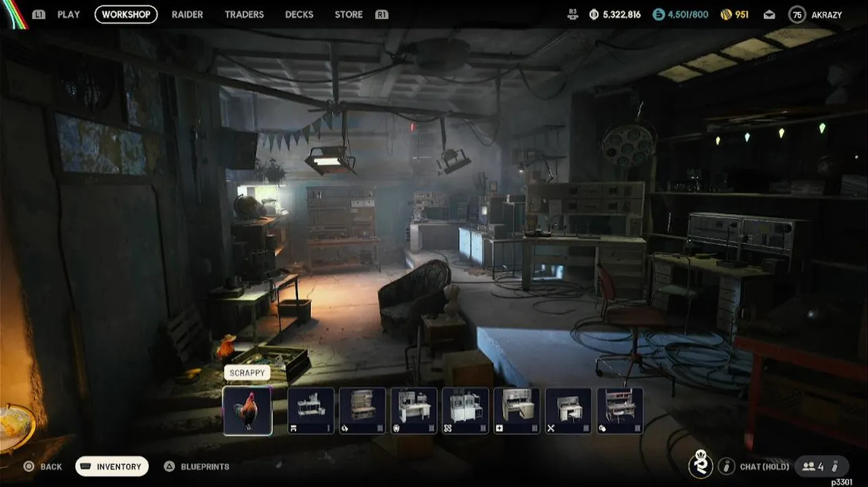Click the info icon near Chat
This screenshot has width=868, height=487.
click(727, 466)
